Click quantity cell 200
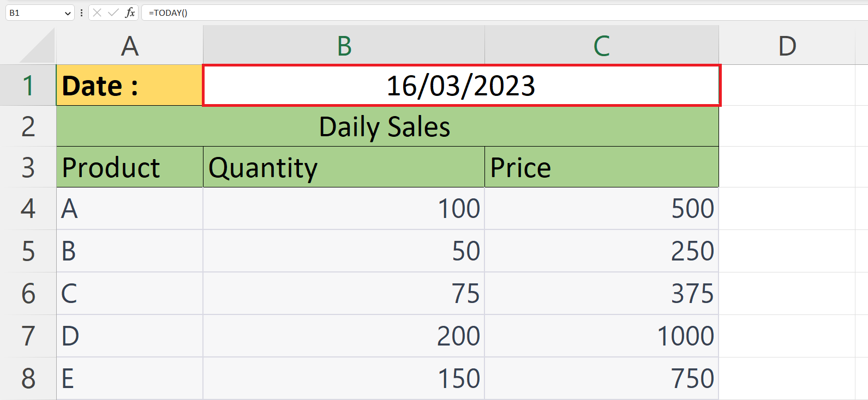 [x=344, y=336]
